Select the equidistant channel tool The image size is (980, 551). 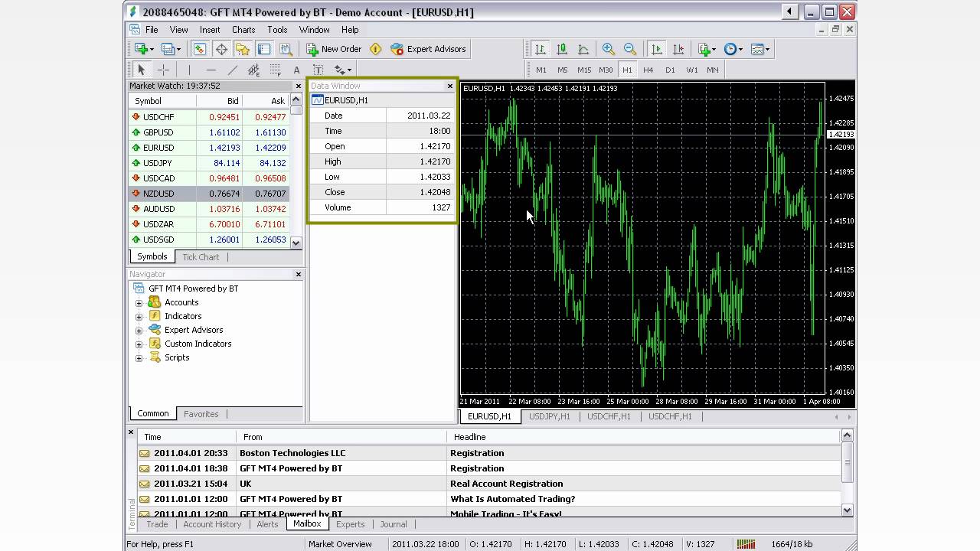(x=253, y=70)
